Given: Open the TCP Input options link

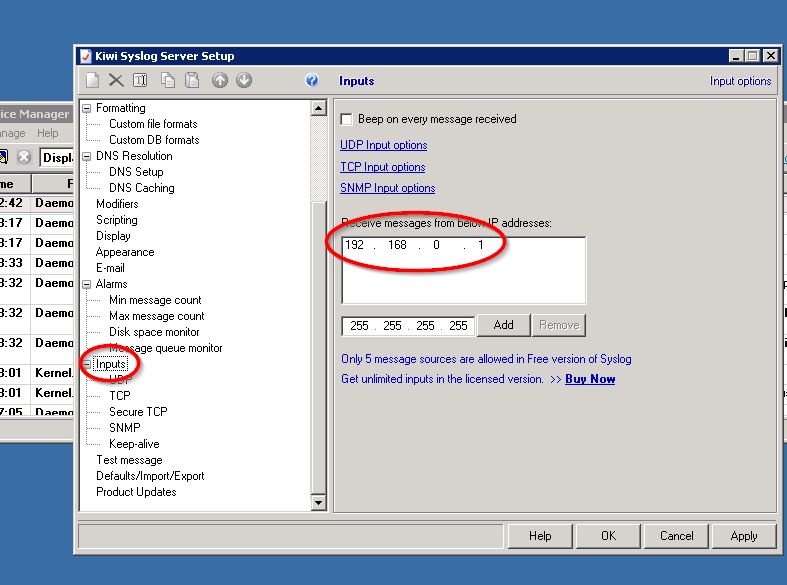Looking at the screenshot, I should tap(382, 167).
